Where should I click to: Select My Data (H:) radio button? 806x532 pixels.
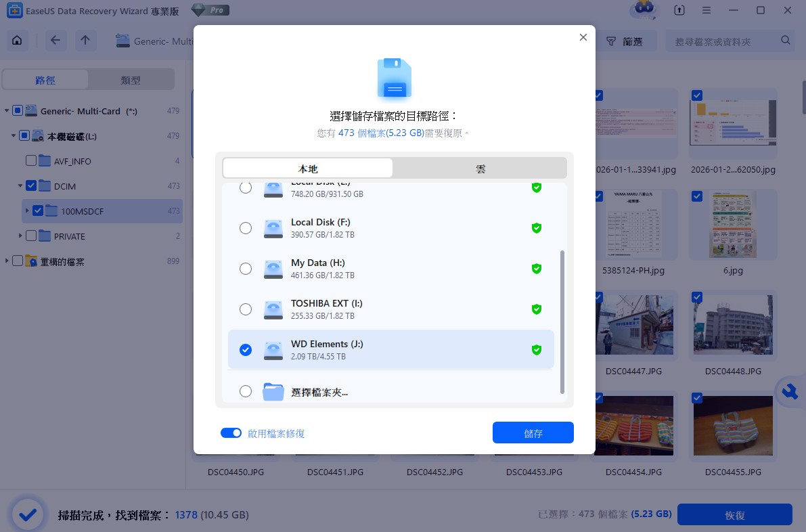pos(246,268)
